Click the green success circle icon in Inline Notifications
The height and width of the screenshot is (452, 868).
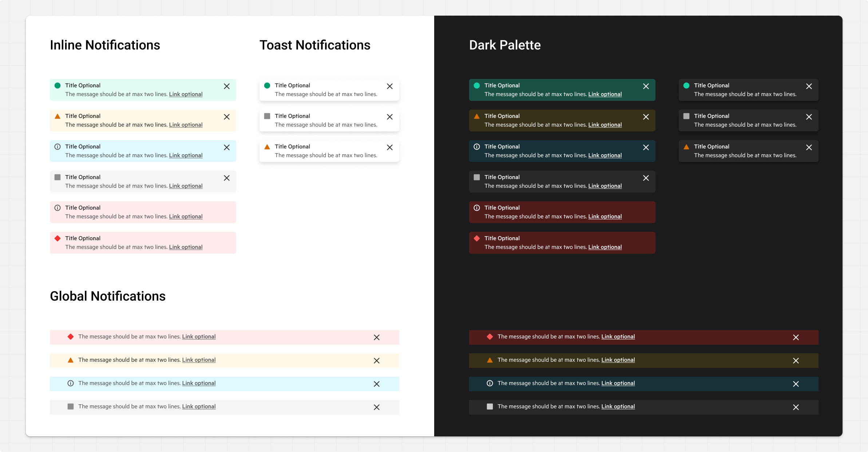tap(58, 86)
